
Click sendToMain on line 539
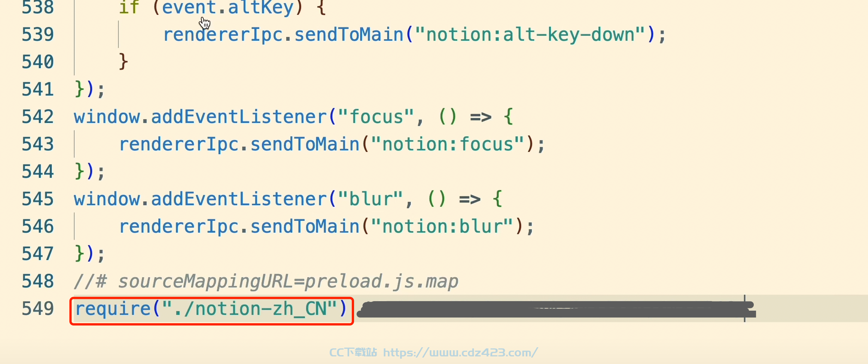[349, 35]
